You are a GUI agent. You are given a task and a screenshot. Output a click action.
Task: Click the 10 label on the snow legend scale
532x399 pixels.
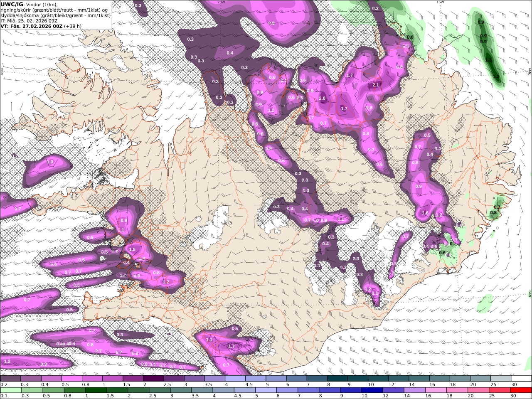371,384
